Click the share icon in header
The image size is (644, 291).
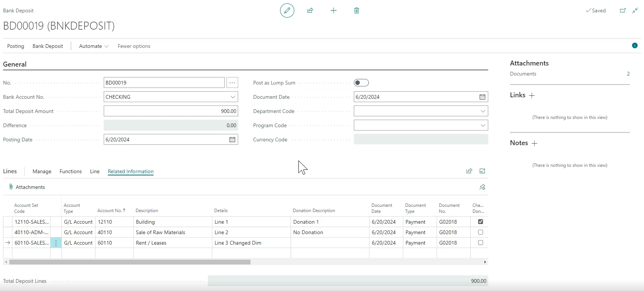click(x=310, y=10)
